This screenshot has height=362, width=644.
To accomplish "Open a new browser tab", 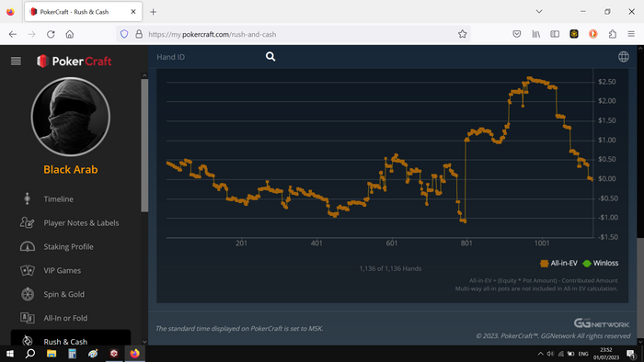I will (x=154, y=12).
